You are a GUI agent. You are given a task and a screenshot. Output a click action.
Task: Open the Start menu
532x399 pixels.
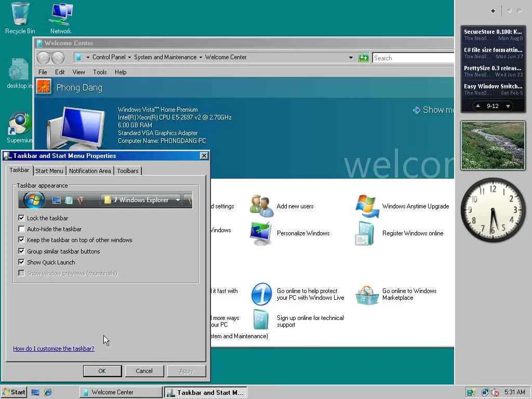click(x=14, y=392)
